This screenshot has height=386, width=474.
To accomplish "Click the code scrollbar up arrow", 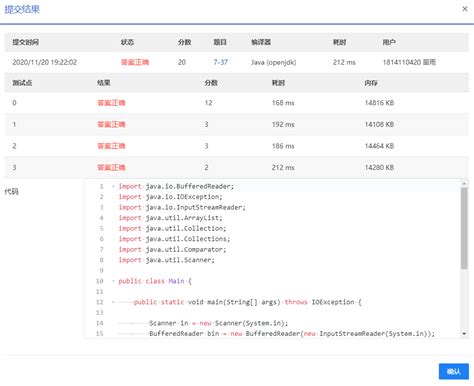I will coord(464,183).
